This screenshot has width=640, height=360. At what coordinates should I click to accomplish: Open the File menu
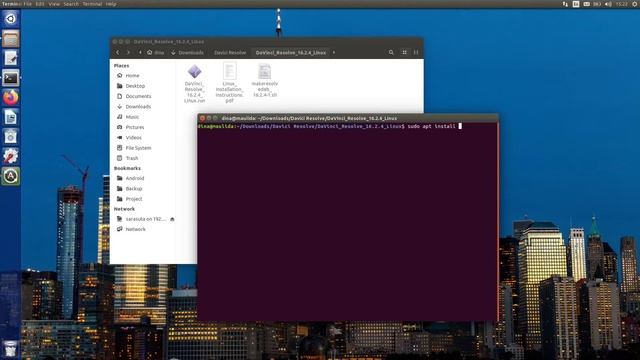pos(27,4)
